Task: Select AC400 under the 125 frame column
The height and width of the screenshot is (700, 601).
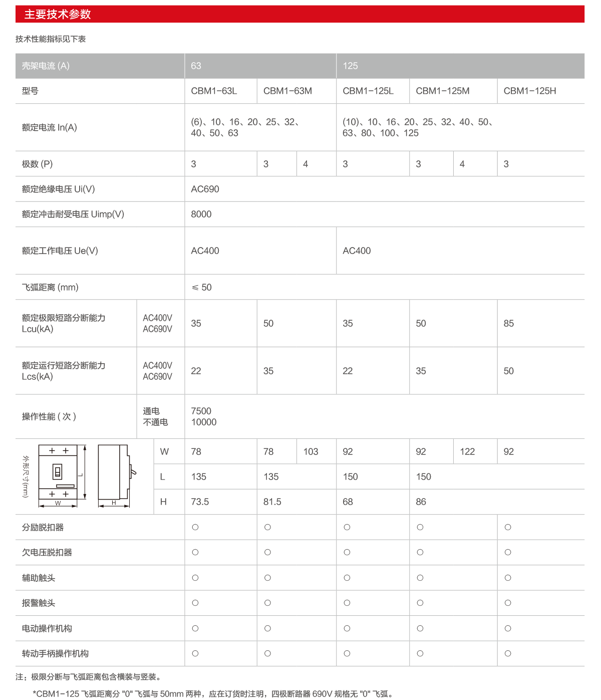Action: [x=357, y=251]
